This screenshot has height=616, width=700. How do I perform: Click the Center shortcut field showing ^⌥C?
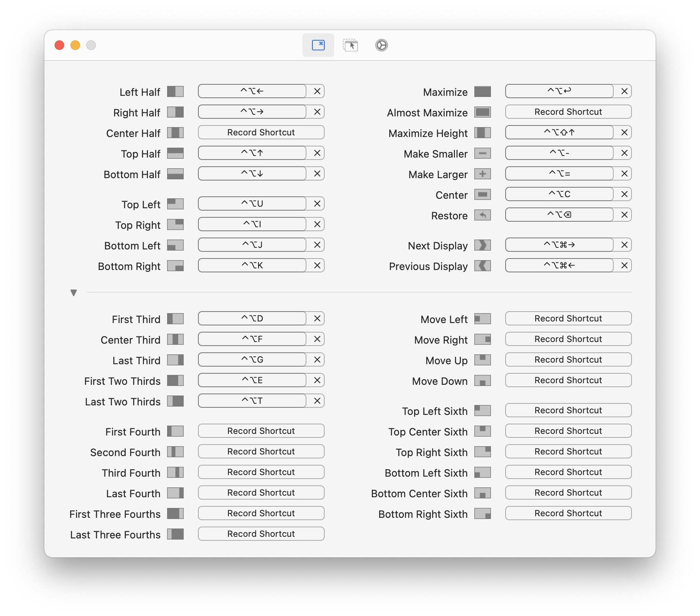tap(559, 194)
